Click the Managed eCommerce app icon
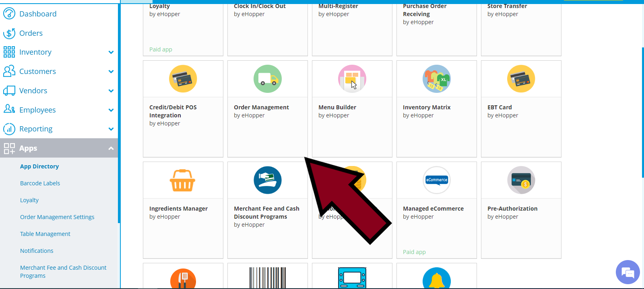This screenshot has height=289, width=644. point(437,180)
